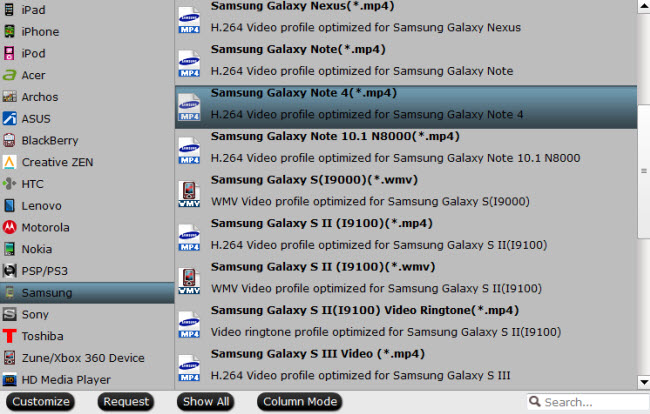Click MP4 icon of Galaxy S II (I9100)(*.mp4)
This screenshot has height=414, width=650.
coord(189,237)
